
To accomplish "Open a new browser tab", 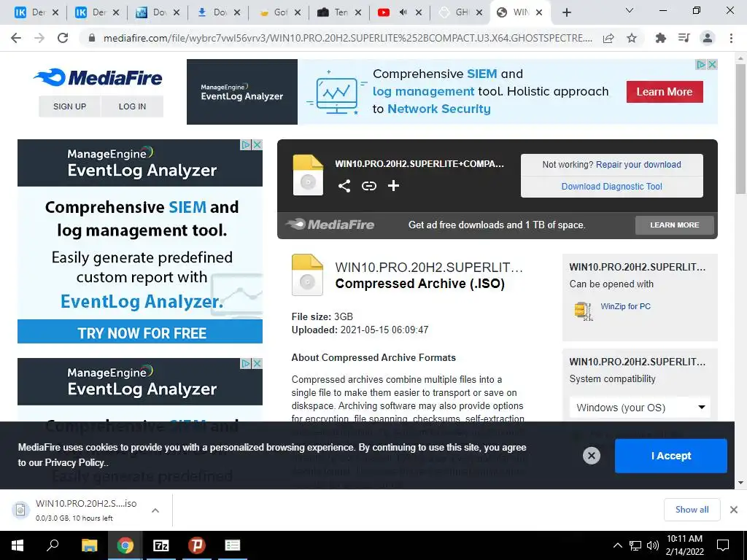I will point(566,12).
